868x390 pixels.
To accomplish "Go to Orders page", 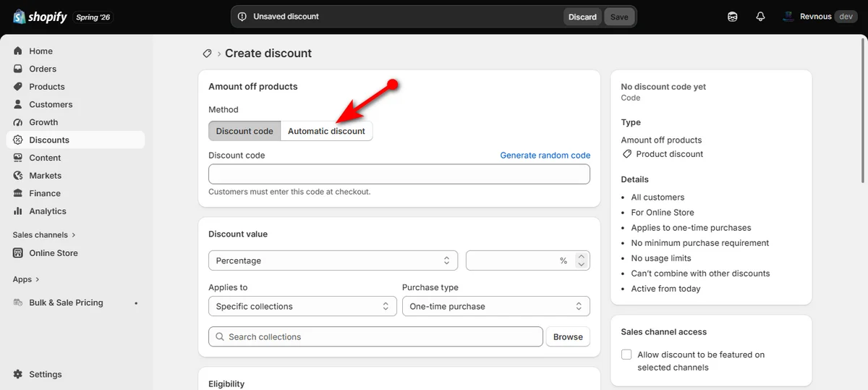I will (76, 69).
